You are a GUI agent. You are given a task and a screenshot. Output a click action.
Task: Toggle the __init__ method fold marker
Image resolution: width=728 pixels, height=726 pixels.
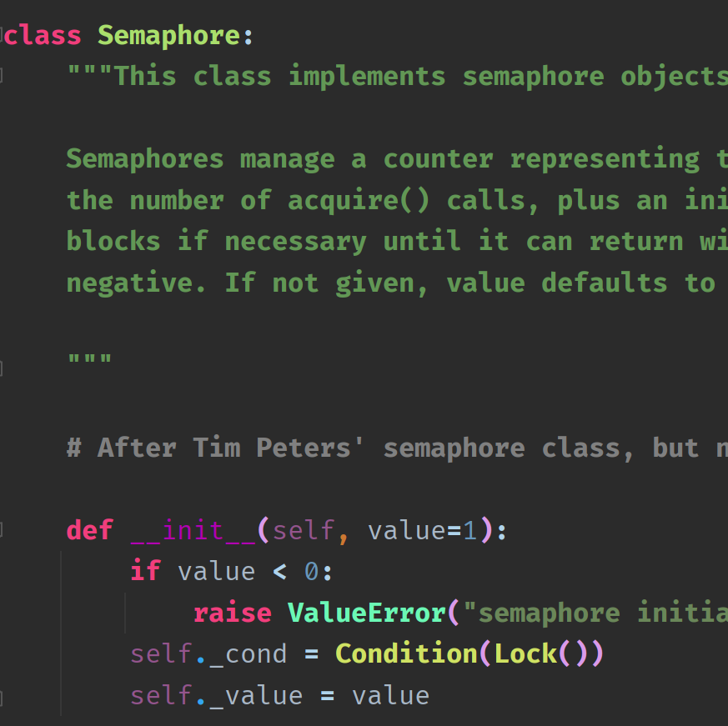coord(1,529)
